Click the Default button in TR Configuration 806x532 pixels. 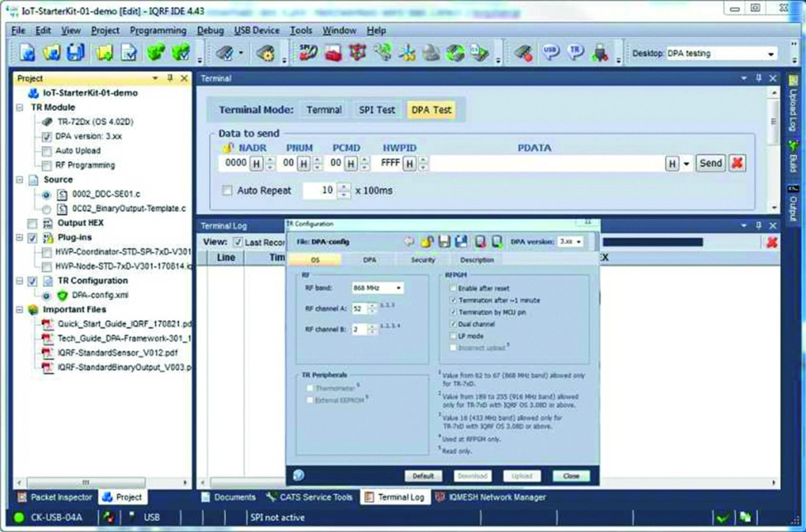click(x=423, y=476)
